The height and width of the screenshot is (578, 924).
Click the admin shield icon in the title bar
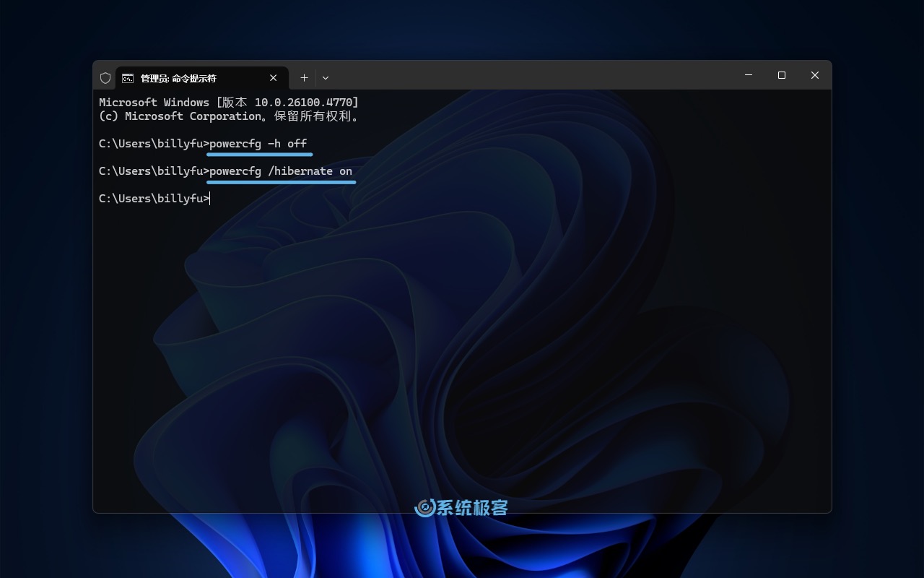105,78
